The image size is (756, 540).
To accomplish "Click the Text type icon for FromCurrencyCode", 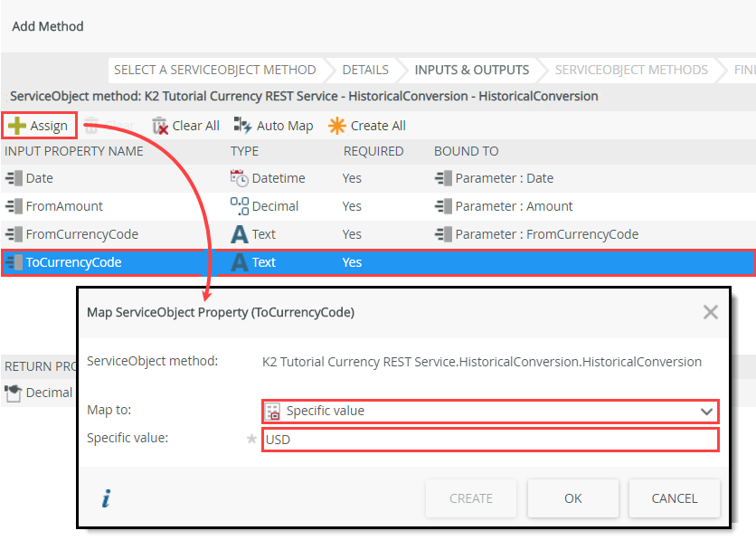I will pyautogui.click(x=239, y=234).
